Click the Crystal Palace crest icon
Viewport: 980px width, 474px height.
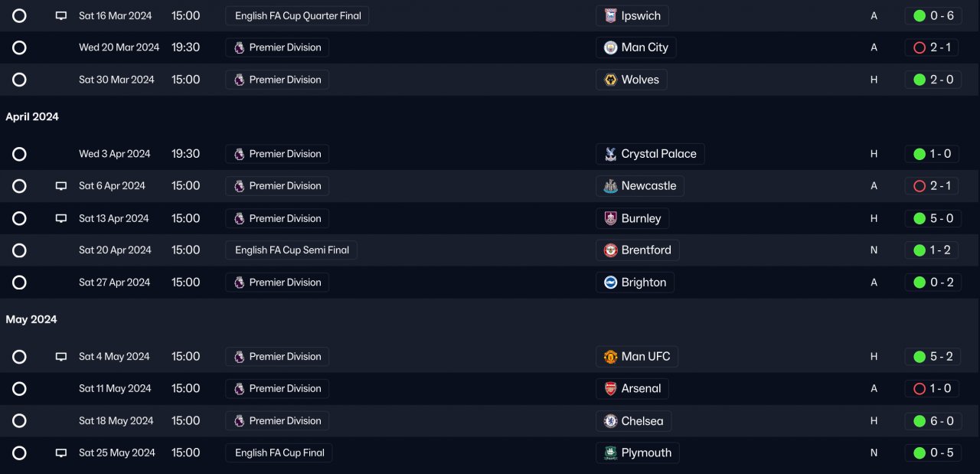click(610, 154)
